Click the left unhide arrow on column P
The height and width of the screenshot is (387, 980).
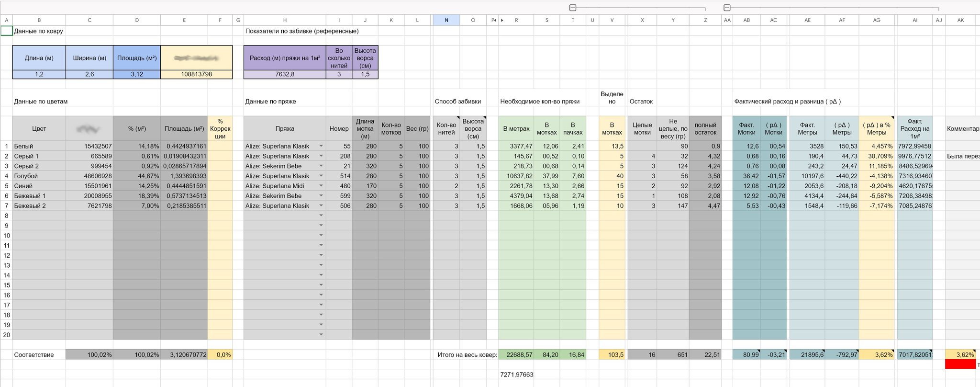[496, 20]
